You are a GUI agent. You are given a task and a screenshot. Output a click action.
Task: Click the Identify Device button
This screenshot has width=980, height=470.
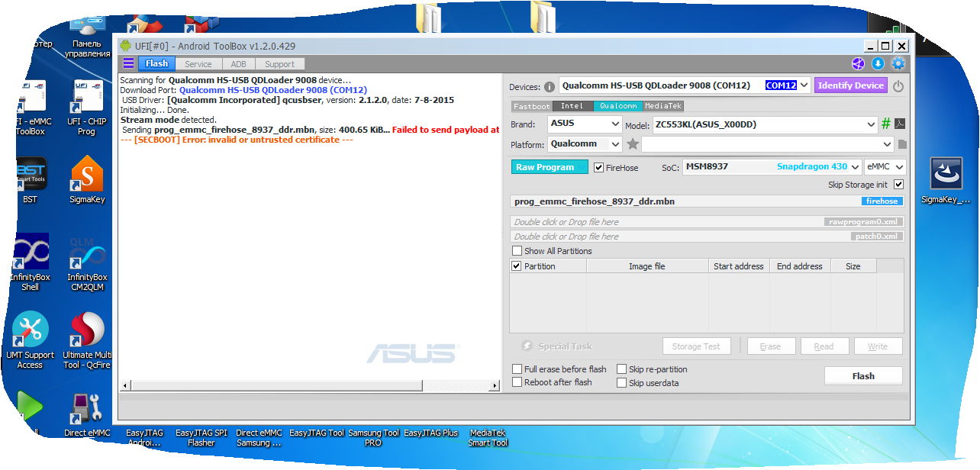pos(850,85)
